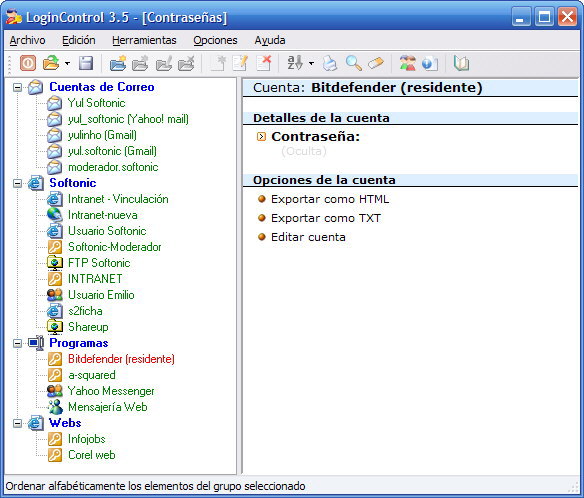Click the delete account red X icon
The image size is (584, 498).
point(264,63)
